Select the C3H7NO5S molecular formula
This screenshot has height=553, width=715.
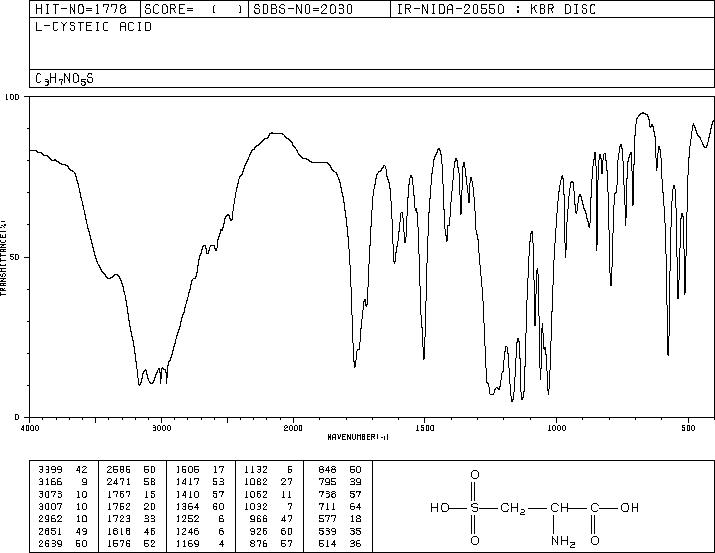pos(64,79)
